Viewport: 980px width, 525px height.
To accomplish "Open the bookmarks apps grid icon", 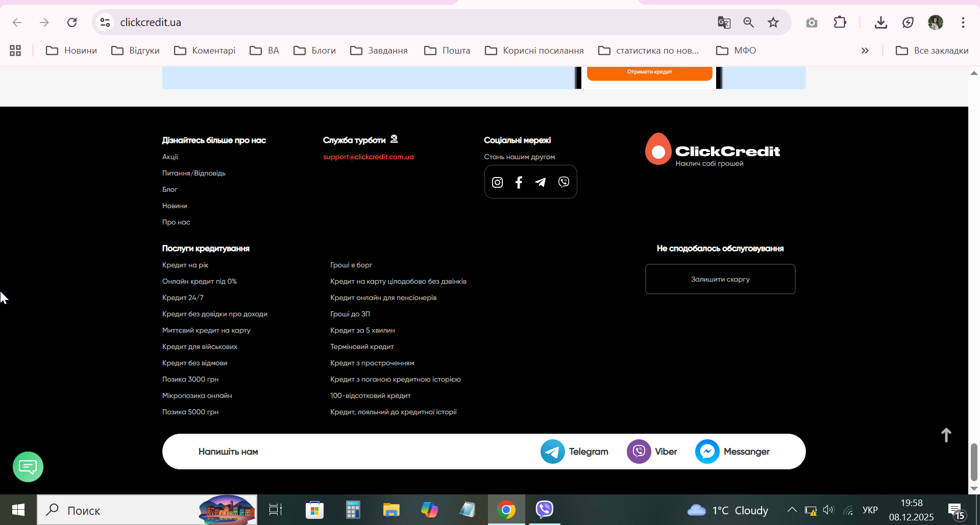I will (x=15, y=51).
